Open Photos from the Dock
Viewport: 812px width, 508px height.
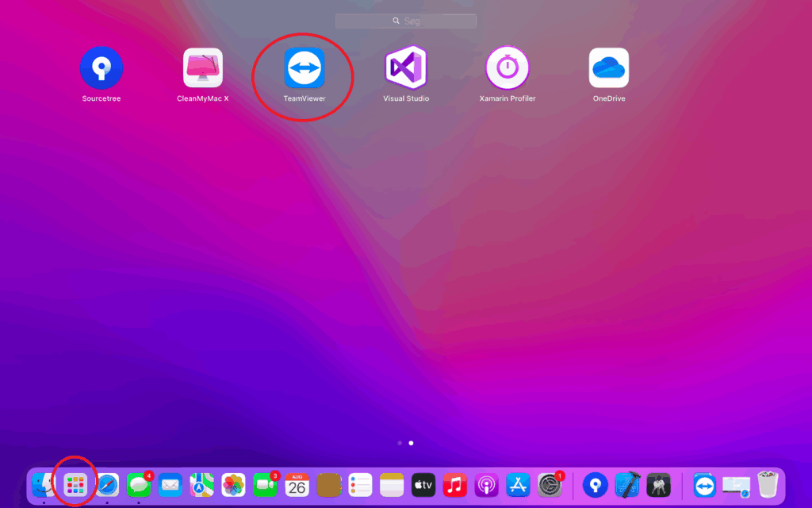234,484
